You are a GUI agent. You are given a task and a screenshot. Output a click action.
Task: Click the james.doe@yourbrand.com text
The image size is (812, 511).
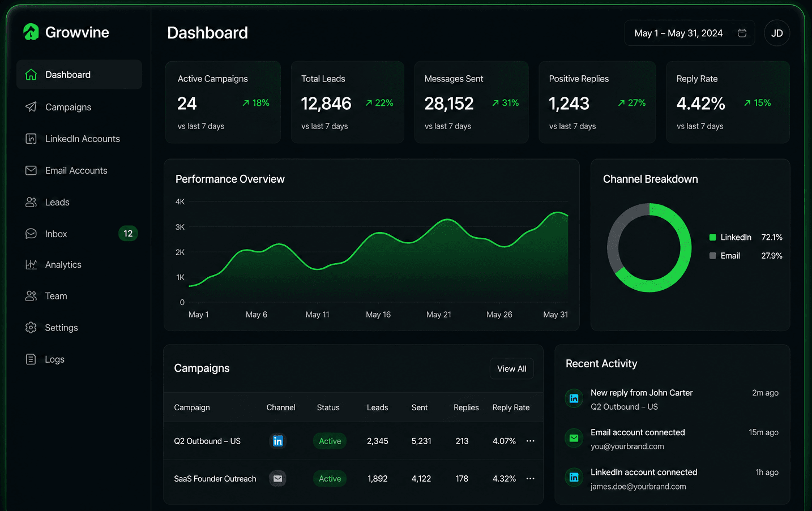(638, 487)
